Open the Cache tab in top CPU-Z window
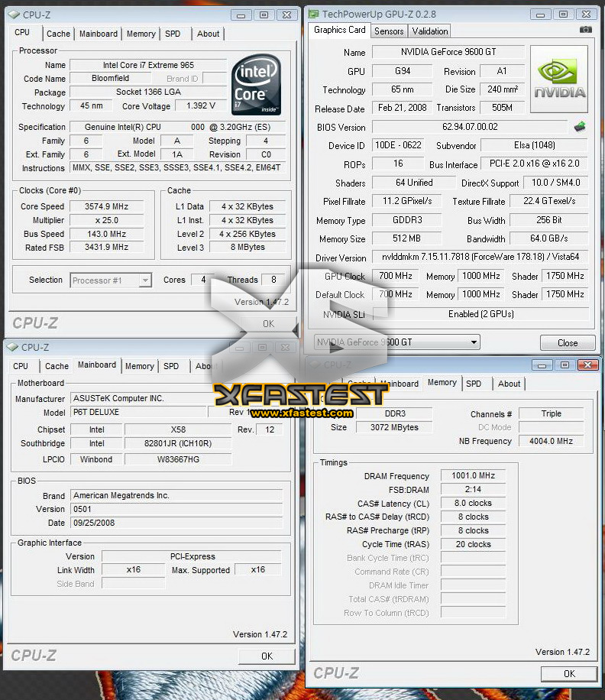605x700 pixels. (x=58, y=34)
